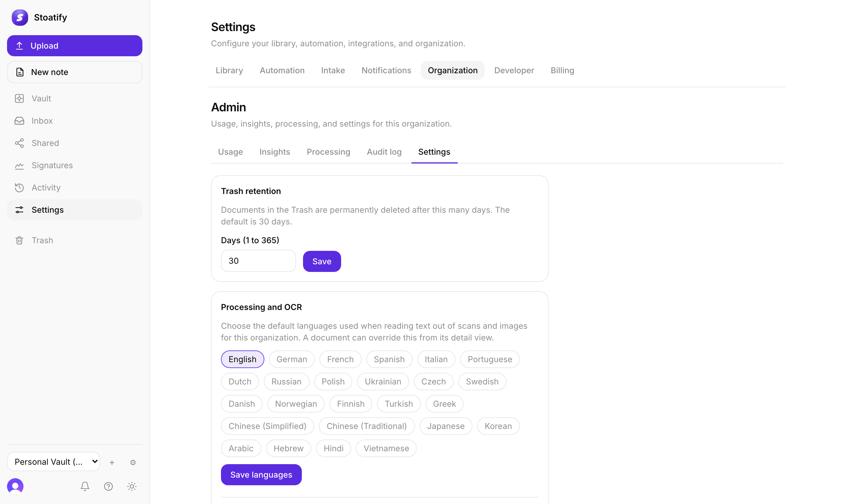Create a New note
This screenshot has height=504, width=844.
tap(74, 72)
